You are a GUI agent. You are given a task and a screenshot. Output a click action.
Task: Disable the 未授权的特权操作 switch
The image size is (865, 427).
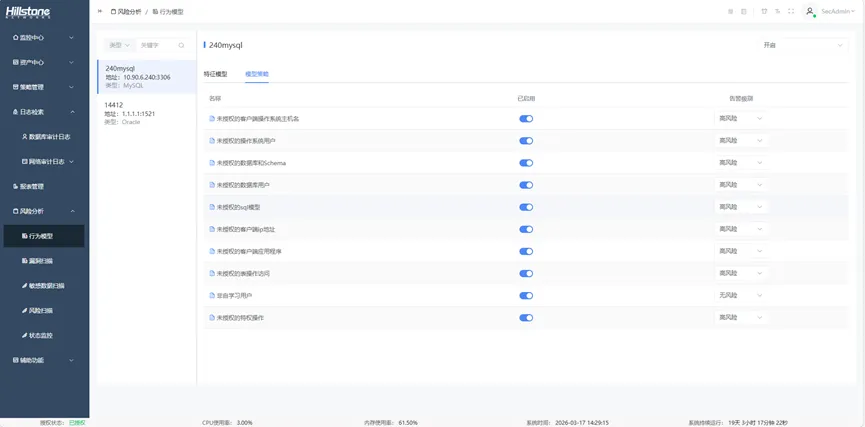tap(526, 318)
